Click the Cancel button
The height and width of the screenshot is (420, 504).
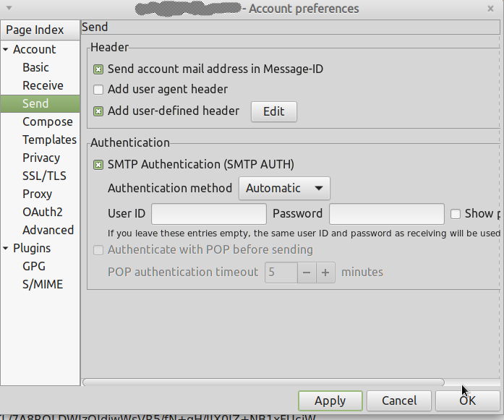pyautogui.click(x=399, y=400)
